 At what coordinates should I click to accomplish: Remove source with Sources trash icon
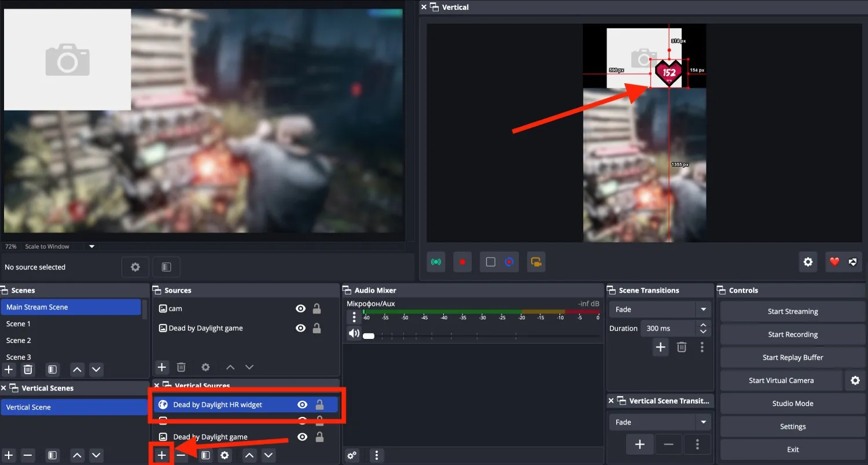point(181,367)
